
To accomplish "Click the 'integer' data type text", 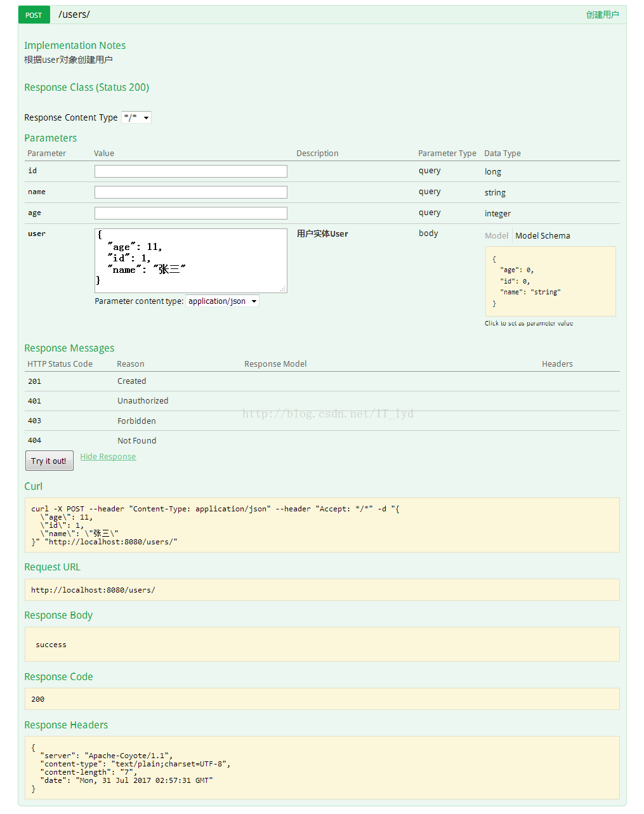I will pyautogui.click(x=497, y=214).
